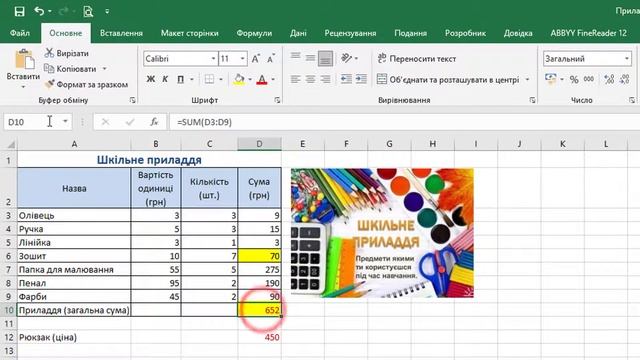Open the Calibri font name dropdown
640x360 pixels.
[213, 59]
